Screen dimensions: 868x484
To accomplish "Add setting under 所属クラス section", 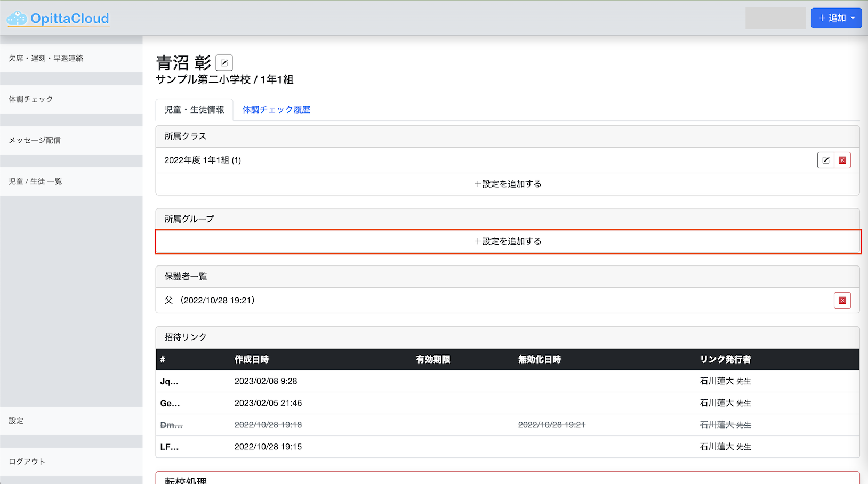I will (508, 184).
